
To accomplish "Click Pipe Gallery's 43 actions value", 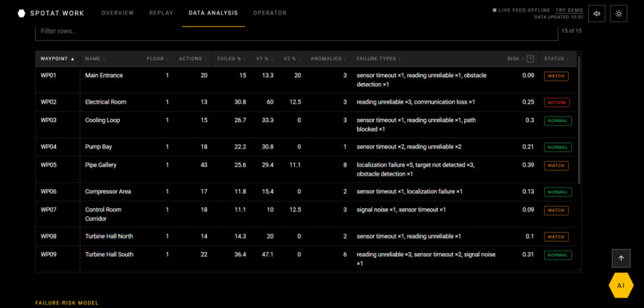I will coord(204,165).
